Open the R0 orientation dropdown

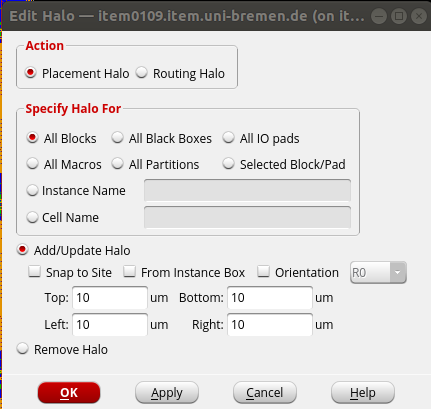point(378,273)
